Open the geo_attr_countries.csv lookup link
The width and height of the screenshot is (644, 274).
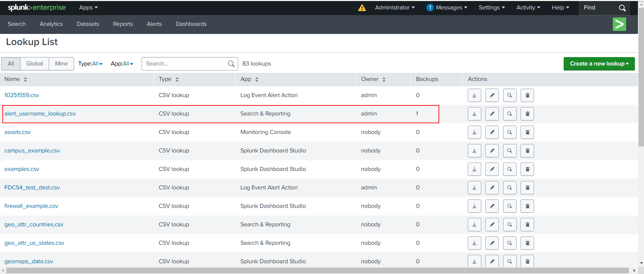click(34, 225)
